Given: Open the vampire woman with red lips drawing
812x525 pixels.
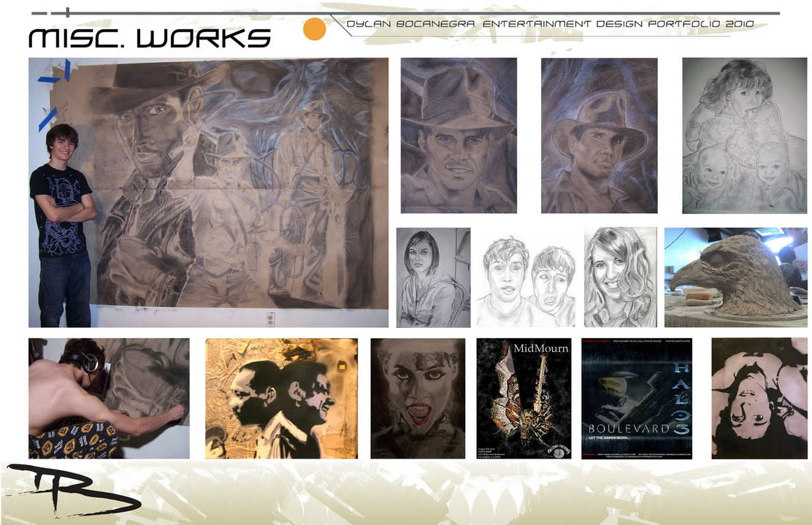Looking at the screenshot, I should [x=418, y=398].
